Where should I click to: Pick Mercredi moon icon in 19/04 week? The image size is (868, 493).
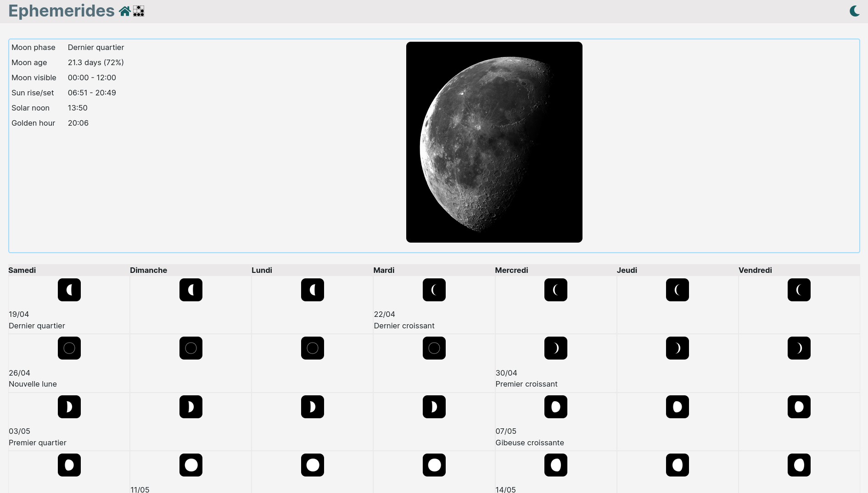click(556, 290)
